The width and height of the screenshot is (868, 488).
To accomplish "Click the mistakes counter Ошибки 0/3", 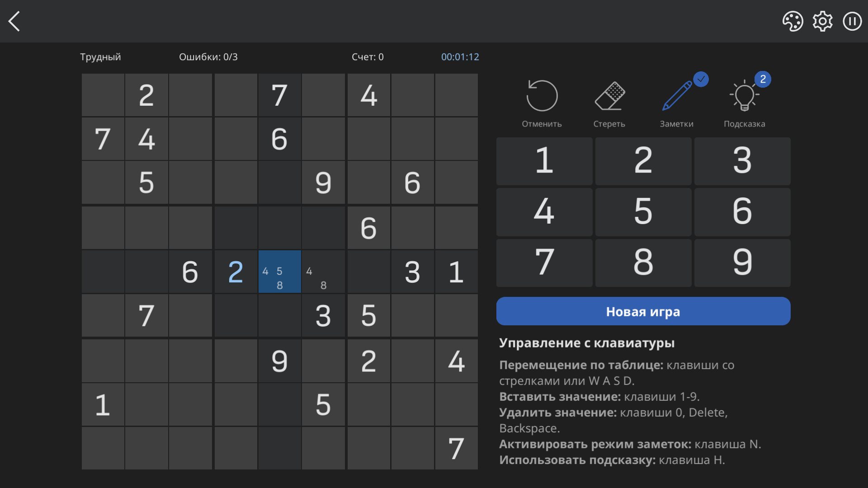I will coord(208,57).
